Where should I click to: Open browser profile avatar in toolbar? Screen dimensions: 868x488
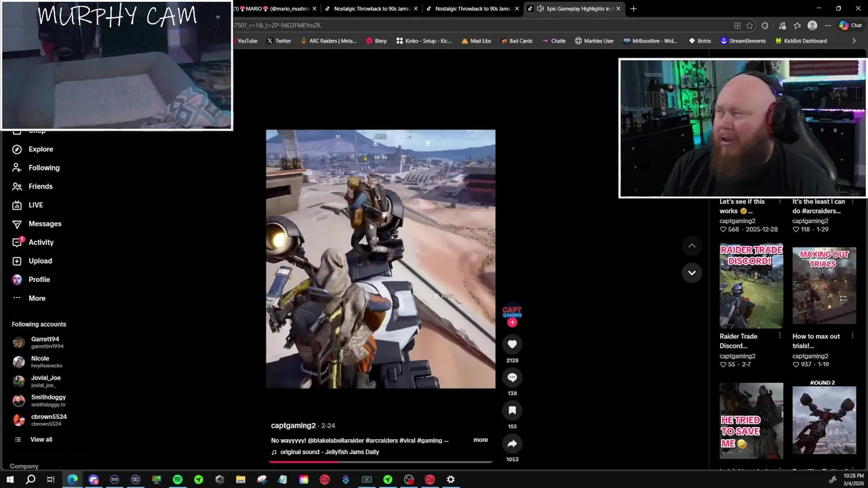pyautogui.click(x=812, y=26)
